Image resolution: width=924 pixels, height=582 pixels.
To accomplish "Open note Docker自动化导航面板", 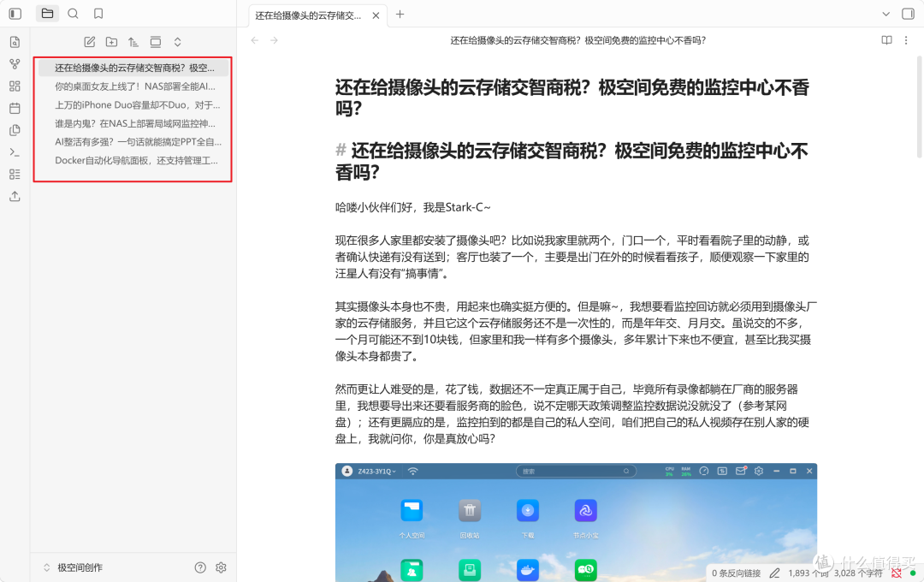I will pyautogui.click(x=133, y=160).
